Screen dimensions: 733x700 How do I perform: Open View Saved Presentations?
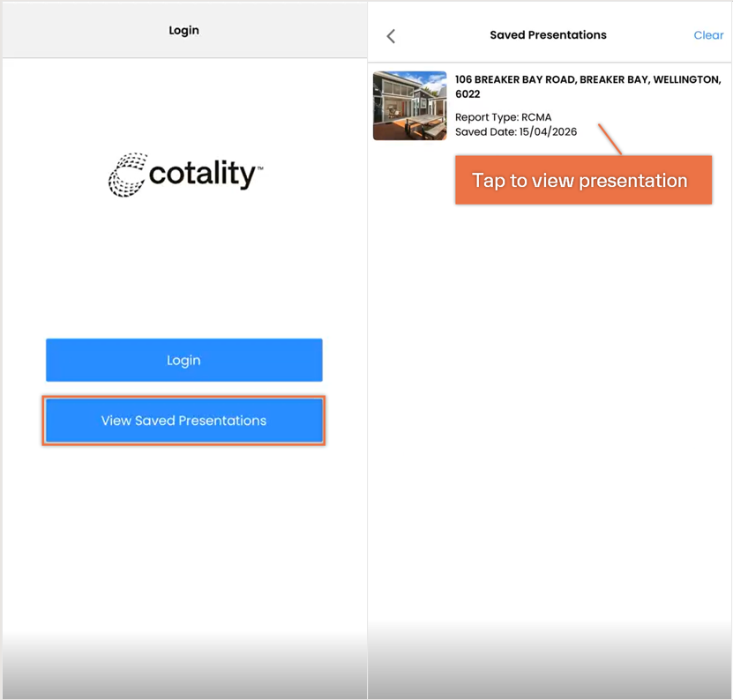coord(184,421)
